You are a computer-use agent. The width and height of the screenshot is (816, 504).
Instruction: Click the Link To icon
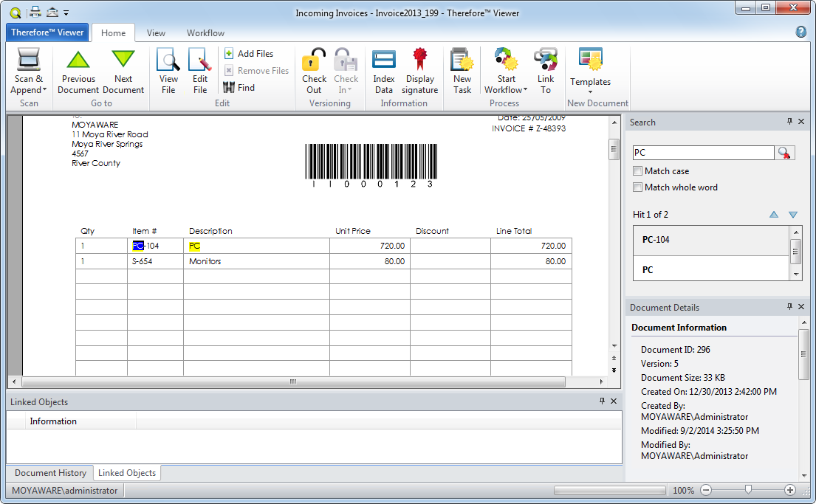(x=546, y=70)
